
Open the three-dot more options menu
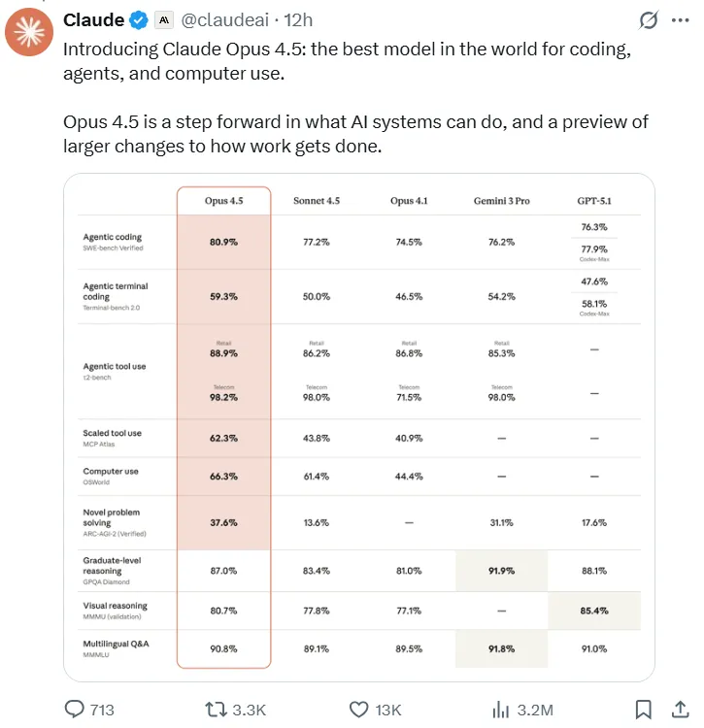680,19
